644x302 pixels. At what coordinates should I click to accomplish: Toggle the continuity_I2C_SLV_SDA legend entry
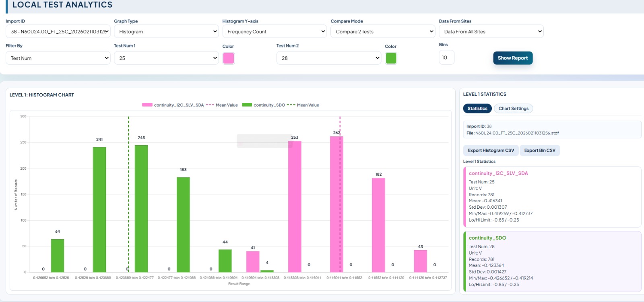(173, 105)
